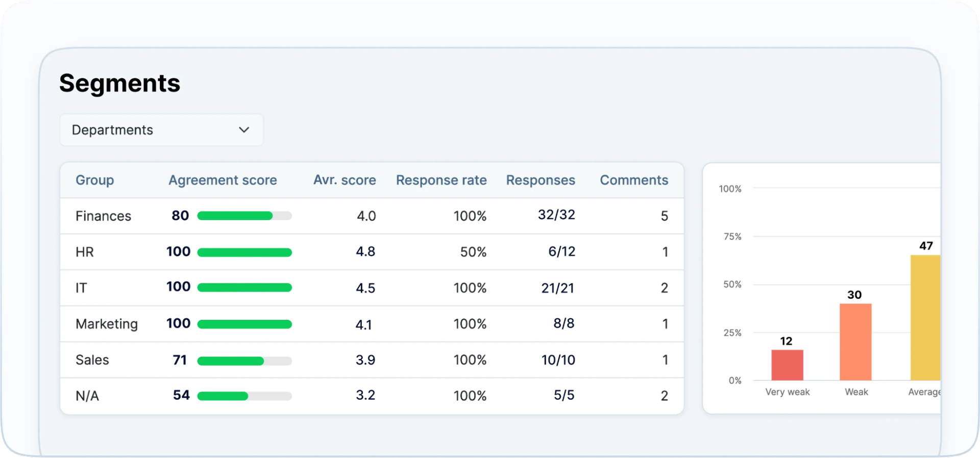980x458 pixels.
Task: Click the Finances agreement progress bar
Action: (244, 216)
